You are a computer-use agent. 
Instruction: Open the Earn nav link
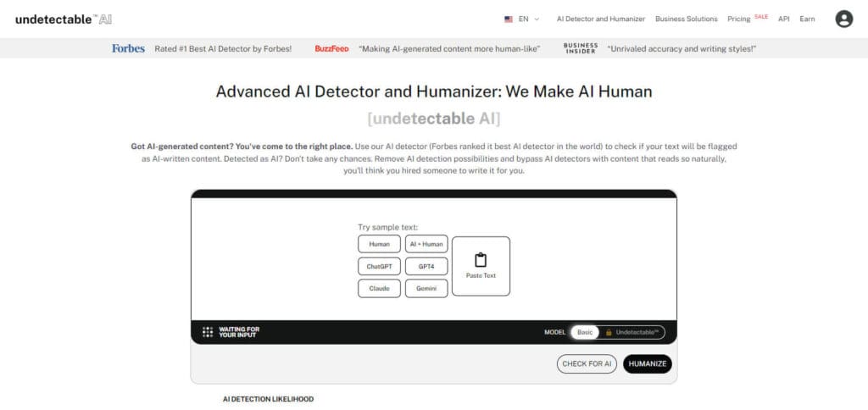point(807,19)
